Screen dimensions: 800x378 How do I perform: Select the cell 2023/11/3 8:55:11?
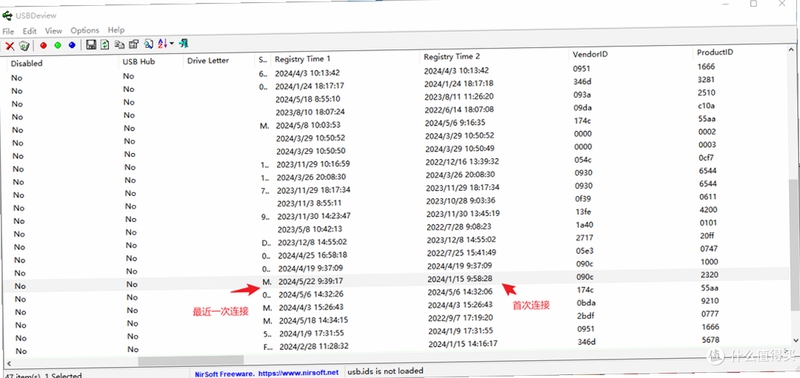click(309, 203)
